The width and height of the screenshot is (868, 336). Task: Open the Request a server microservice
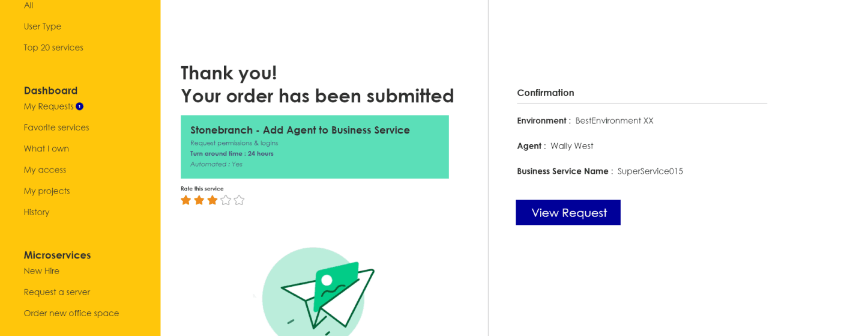pos(57,292)
